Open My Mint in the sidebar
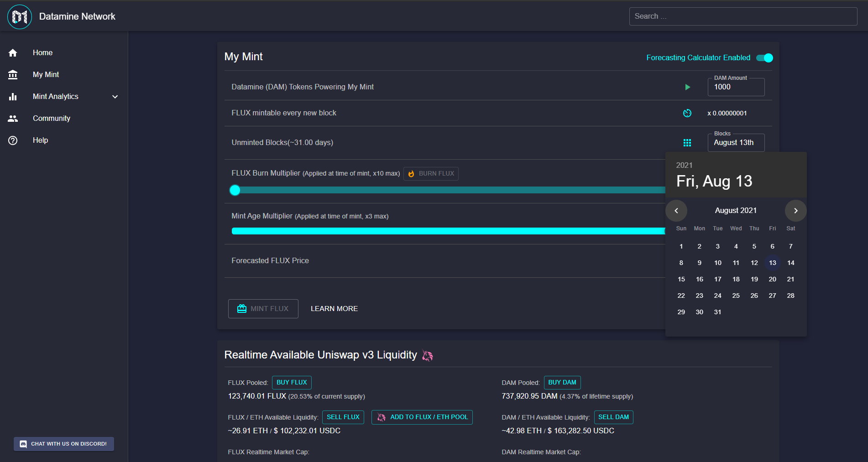The height and width of the screenshot is (462, 868). click(x=64, y=75)
